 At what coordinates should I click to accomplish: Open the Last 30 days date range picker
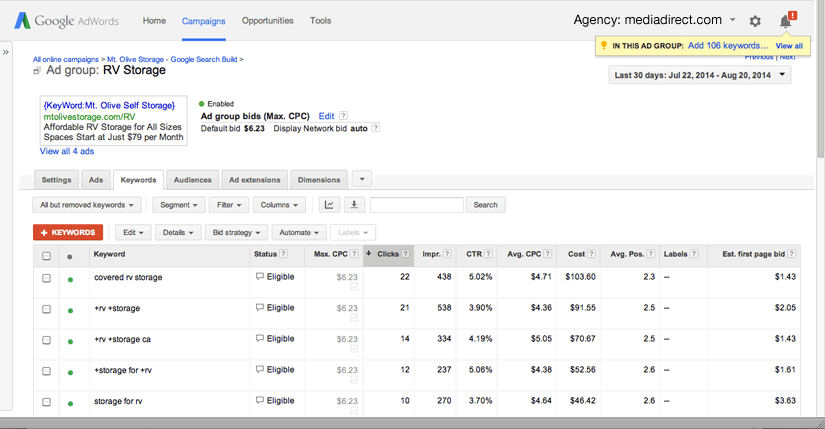[x=699, y=75]
